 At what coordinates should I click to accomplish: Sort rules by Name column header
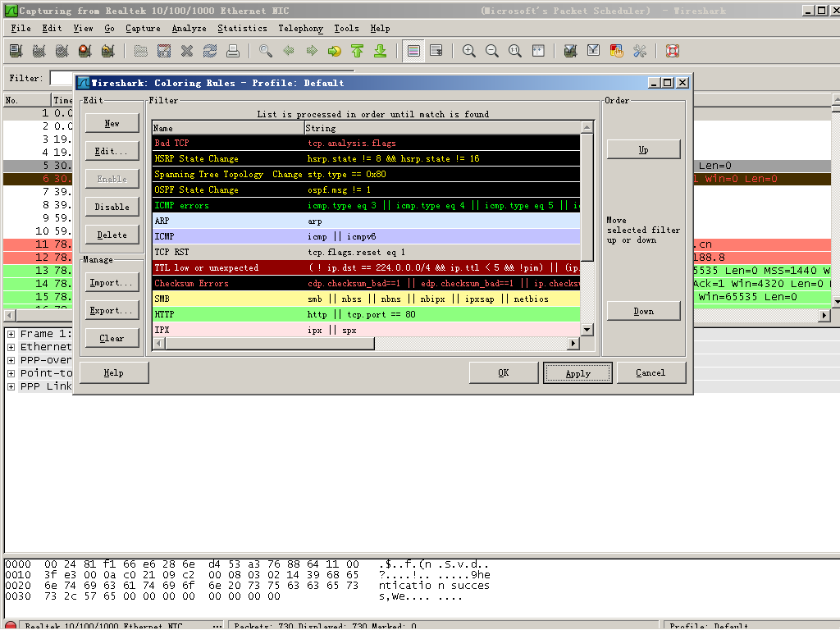click(228, 128)
